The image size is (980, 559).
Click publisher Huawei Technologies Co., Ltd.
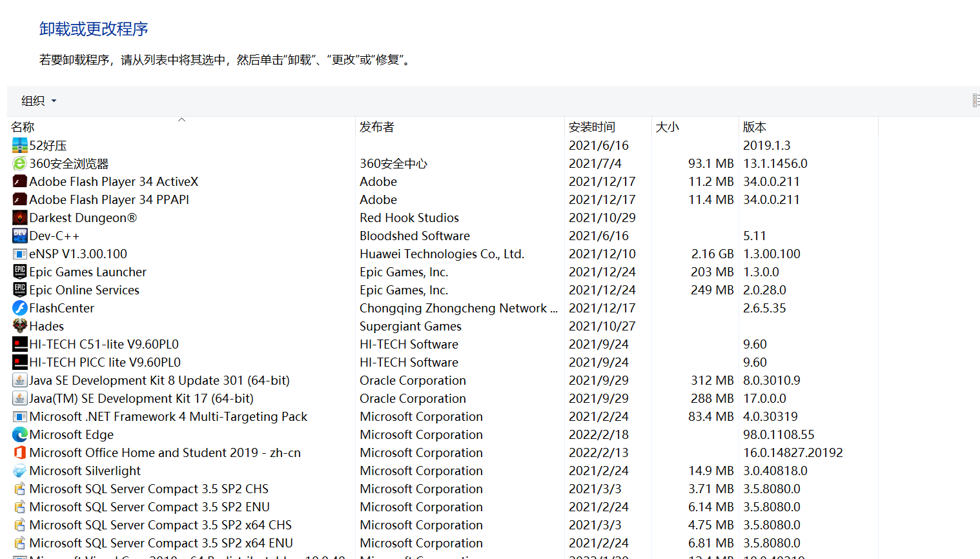(x=442, y=254)
